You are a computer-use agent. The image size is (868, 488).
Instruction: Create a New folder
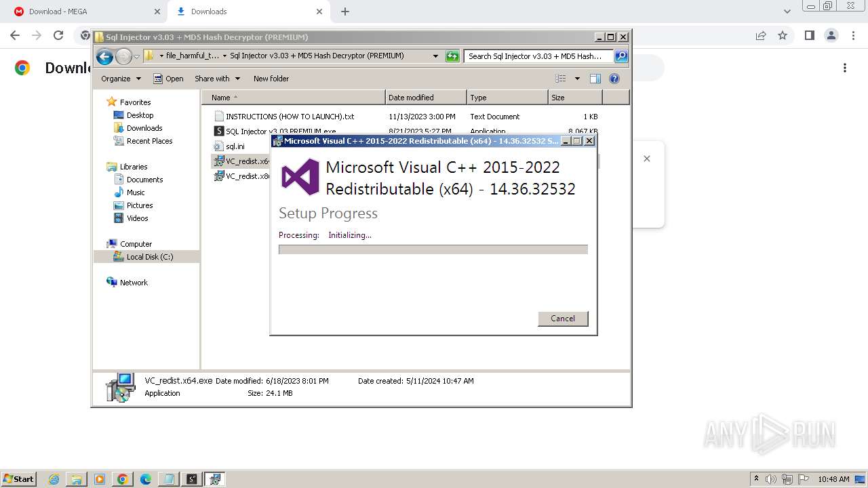[x=271, y=79]
